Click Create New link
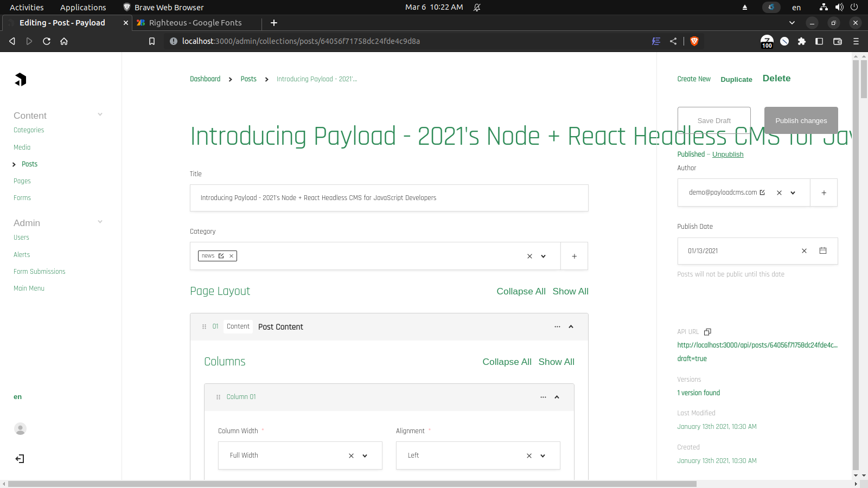Image resolution: width=868 pixels, height=488 pixels. 694,79
